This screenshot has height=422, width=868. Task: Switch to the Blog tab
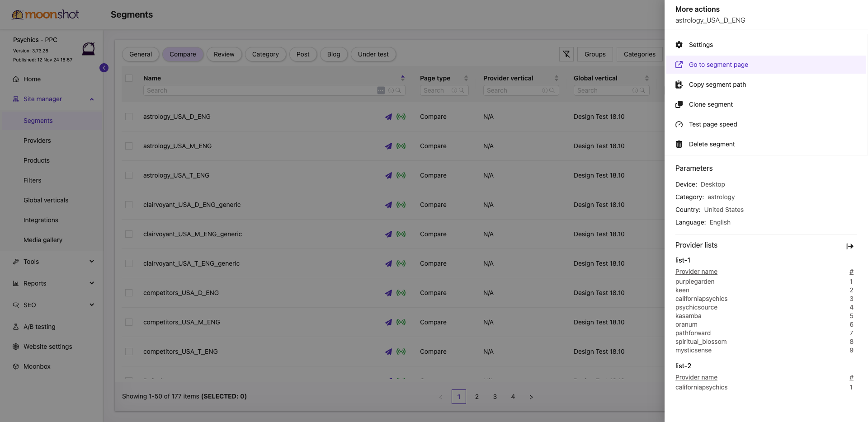click(x=334, y=54)
